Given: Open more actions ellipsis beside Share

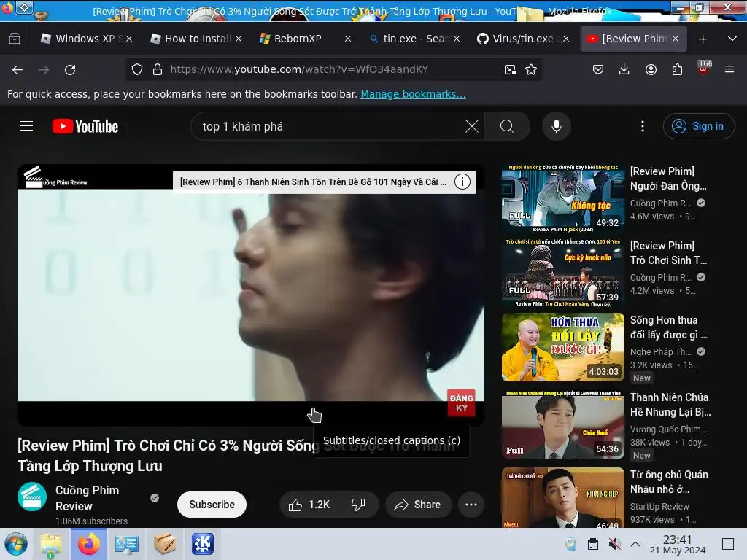Looking at the screenshot, I should pos(471,505).
